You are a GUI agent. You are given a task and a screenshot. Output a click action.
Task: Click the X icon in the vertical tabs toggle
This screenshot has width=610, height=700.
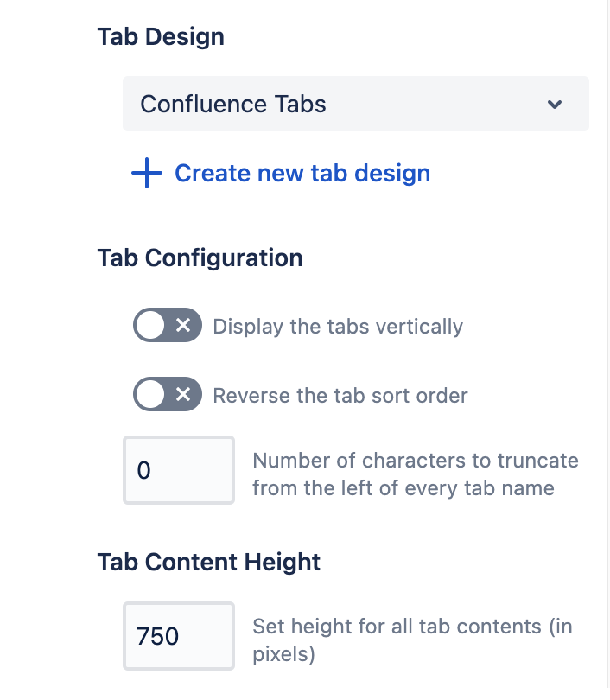[183, 326]
